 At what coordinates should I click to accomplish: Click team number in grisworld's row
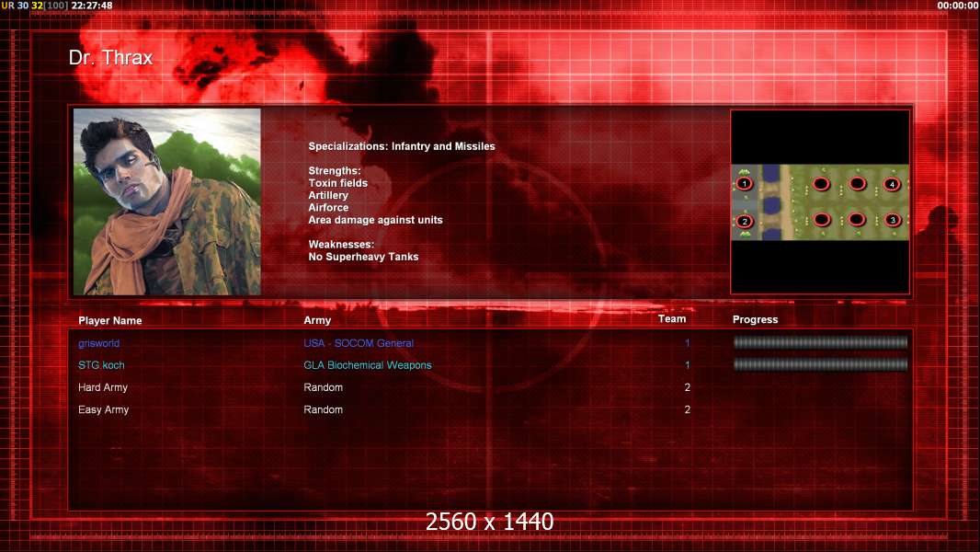[x=687, y=343]
